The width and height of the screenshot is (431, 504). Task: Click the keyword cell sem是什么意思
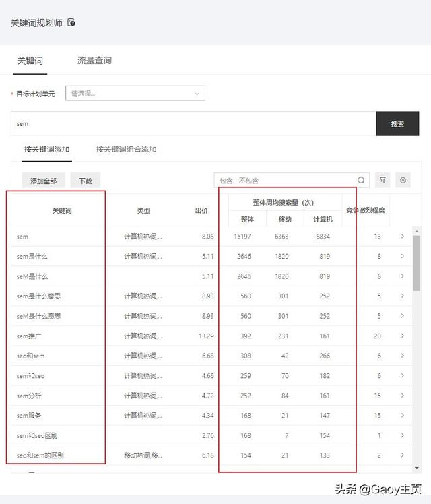(x=38, y=296)
